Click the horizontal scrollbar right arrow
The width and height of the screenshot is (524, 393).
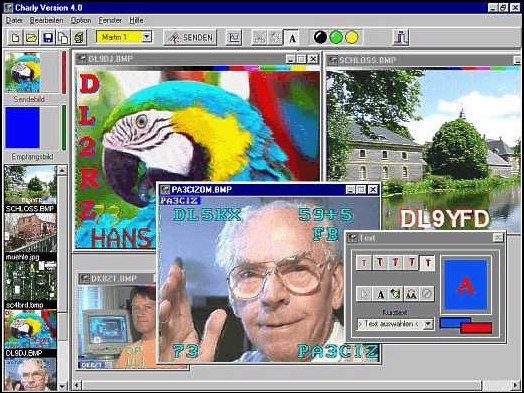click(x=516, y=385)
